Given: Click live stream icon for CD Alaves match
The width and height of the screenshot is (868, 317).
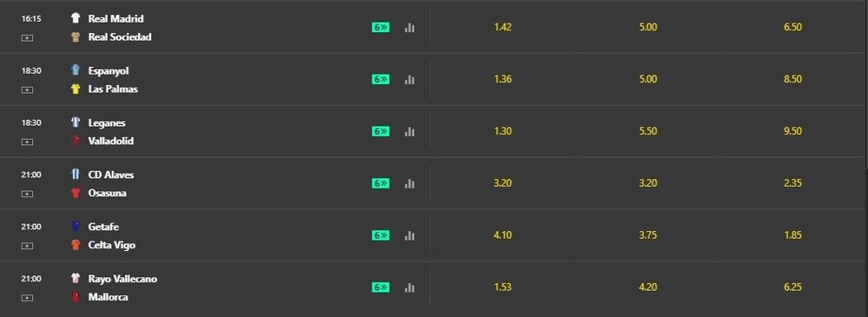Looking at the screenshot, I should click(27, 194).
